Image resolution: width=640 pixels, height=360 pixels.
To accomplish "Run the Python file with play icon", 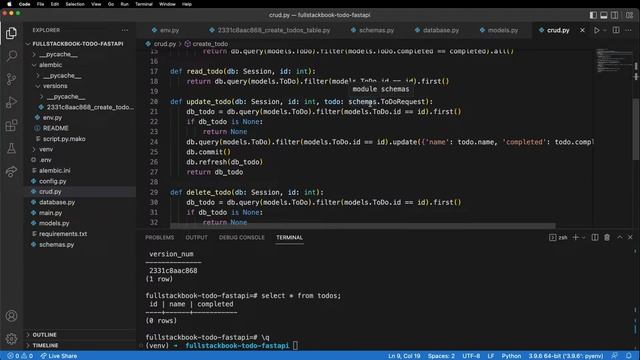I will pyautogui.click(x=596, y=30).
